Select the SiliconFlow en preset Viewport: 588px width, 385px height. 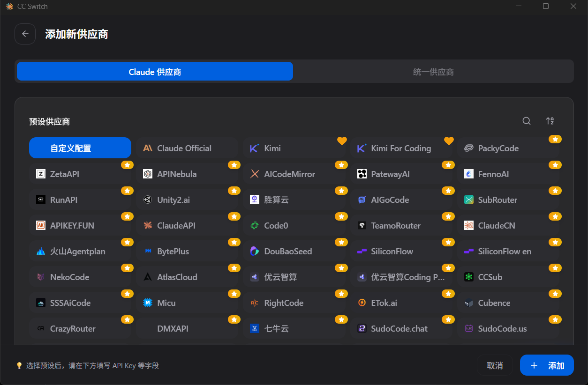[x=508, y=251]
